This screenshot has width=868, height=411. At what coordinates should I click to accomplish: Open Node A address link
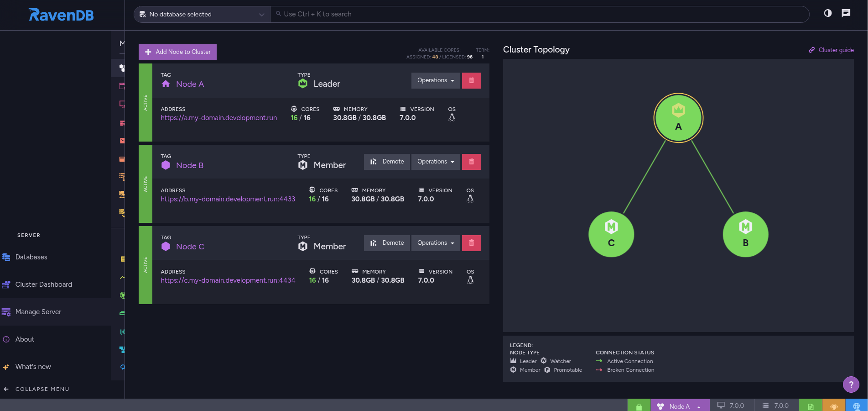(x=219, y=118)
